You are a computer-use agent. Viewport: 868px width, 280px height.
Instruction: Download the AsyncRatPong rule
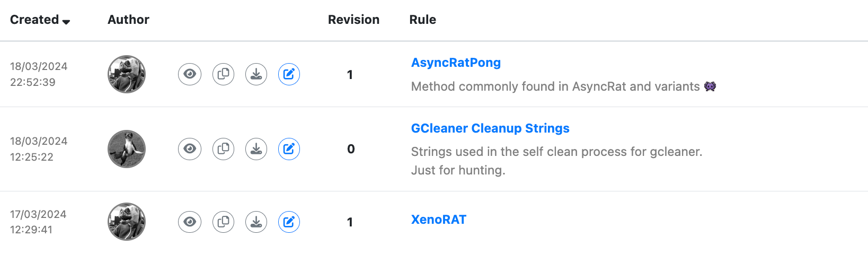[256, 74]
